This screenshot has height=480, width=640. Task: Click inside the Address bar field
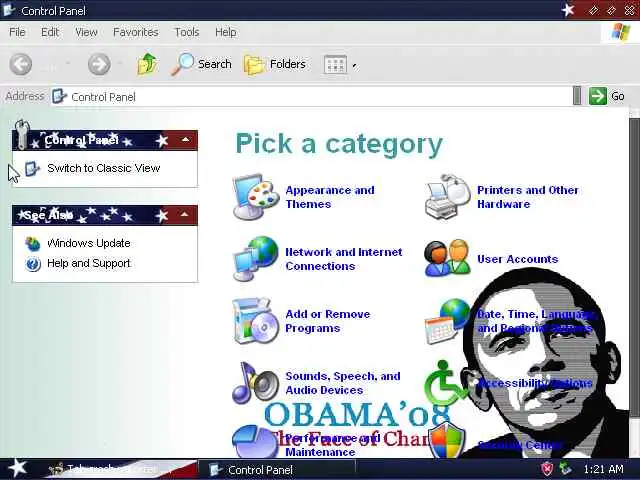pos(311,97)
